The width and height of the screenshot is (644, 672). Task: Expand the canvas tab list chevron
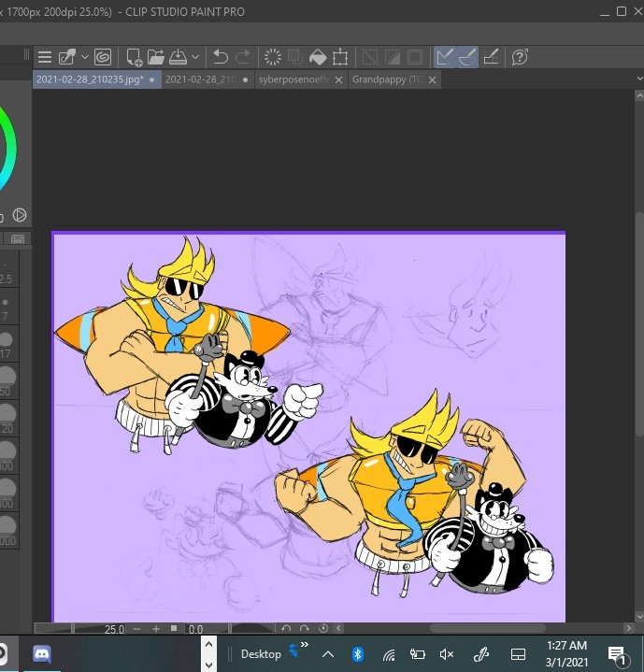[639, 79]
